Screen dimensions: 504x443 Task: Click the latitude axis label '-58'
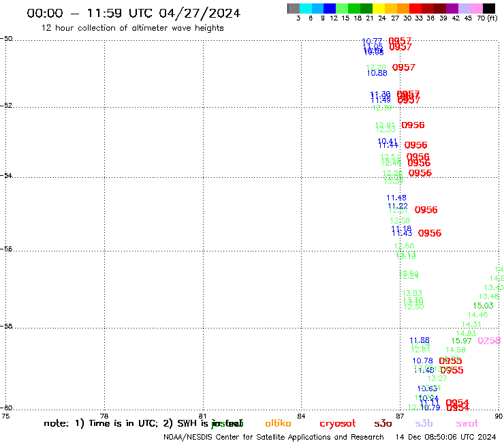(x=6, y=326)
